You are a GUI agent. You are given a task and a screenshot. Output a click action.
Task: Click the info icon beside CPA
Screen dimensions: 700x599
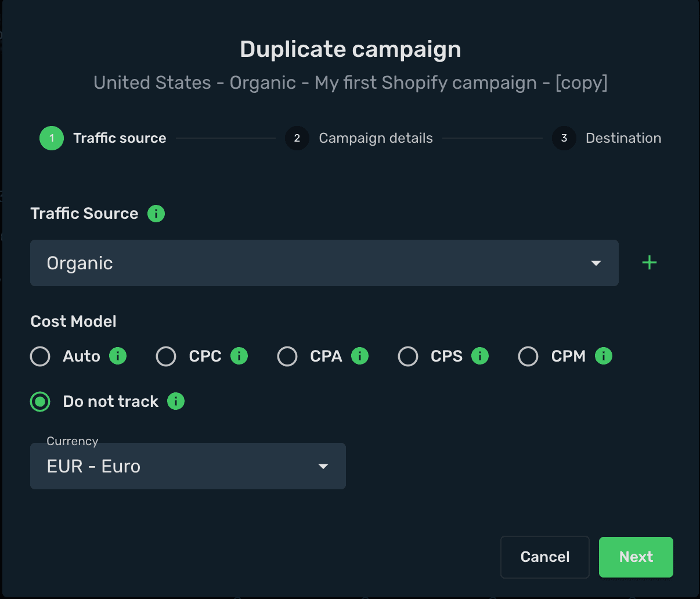coord(360,356)
